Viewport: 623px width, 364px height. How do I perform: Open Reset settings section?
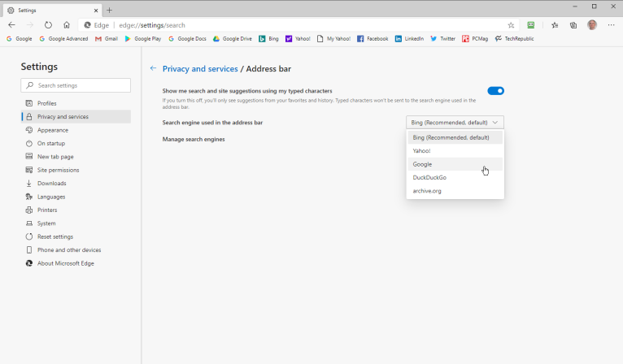(76, 236)
